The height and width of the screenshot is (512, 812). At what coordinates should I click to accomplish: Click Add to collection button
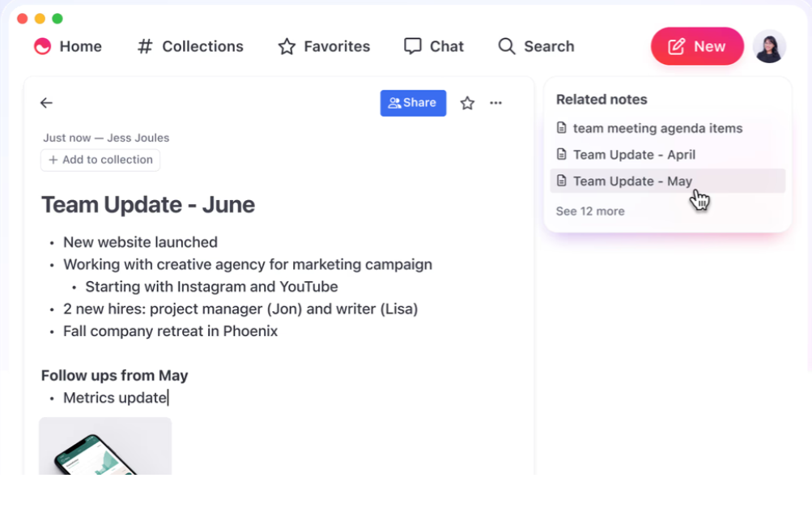(100, 160)
